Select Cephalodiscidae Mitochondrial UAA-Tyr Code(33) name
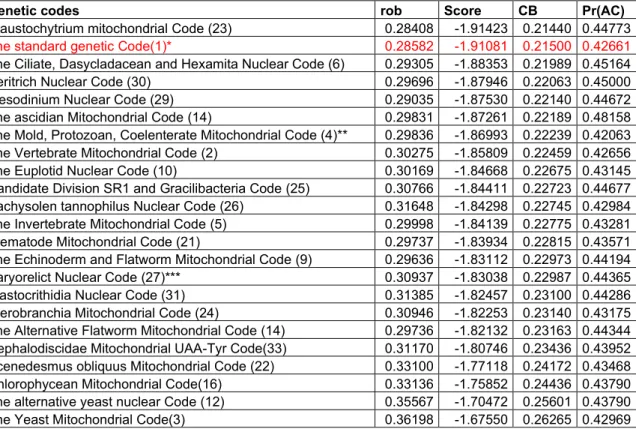This screenshot has width=636, height=429. click(143, 348)
